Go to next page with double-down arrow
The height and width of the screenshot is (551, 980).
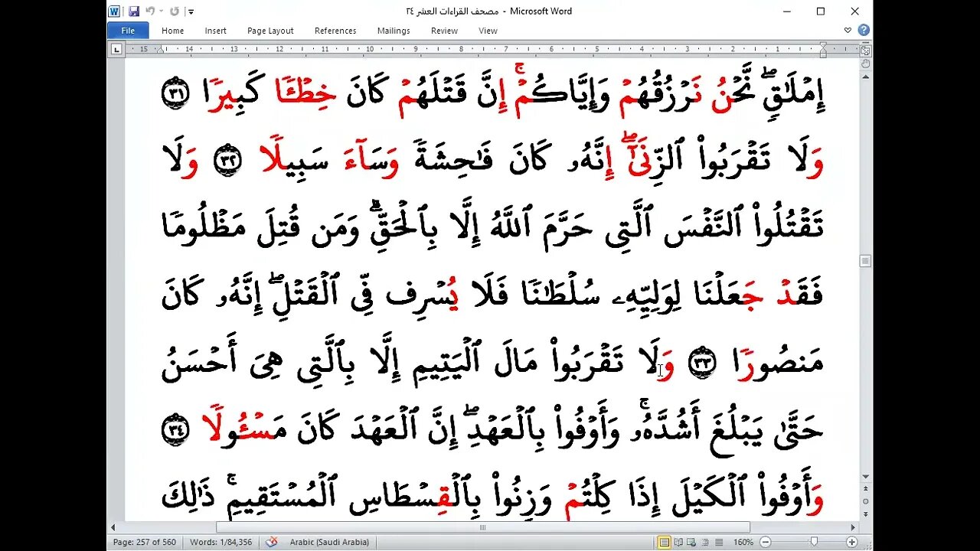click(x=865, y=515)
